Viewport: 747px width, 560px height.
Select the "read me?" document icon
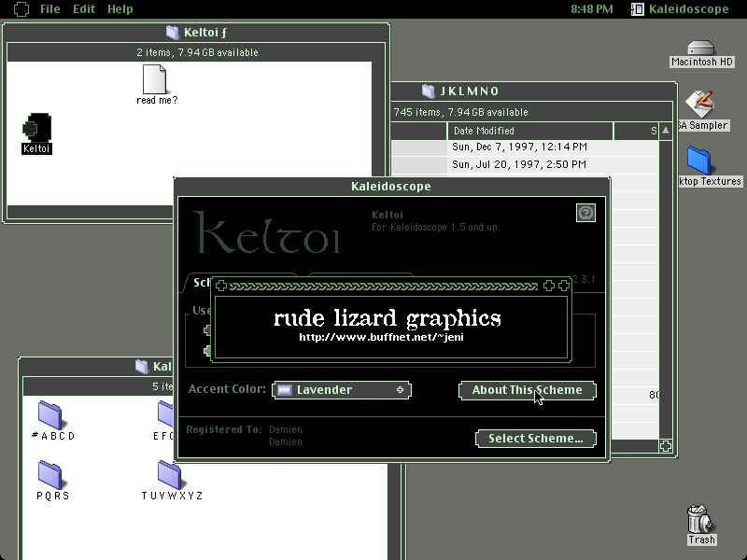155,79
